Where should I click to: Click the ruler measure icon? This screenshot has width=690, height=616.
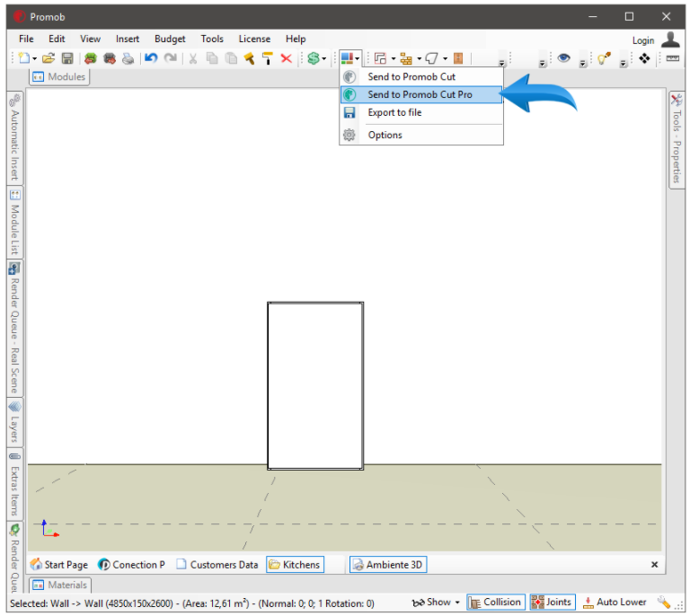(x=672, y=58)
